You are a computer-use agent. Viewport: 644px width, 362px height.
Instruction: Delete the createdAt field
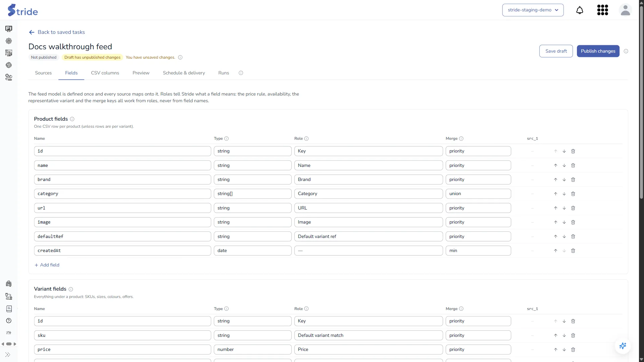pyautogui.click(x=573, y=251)
